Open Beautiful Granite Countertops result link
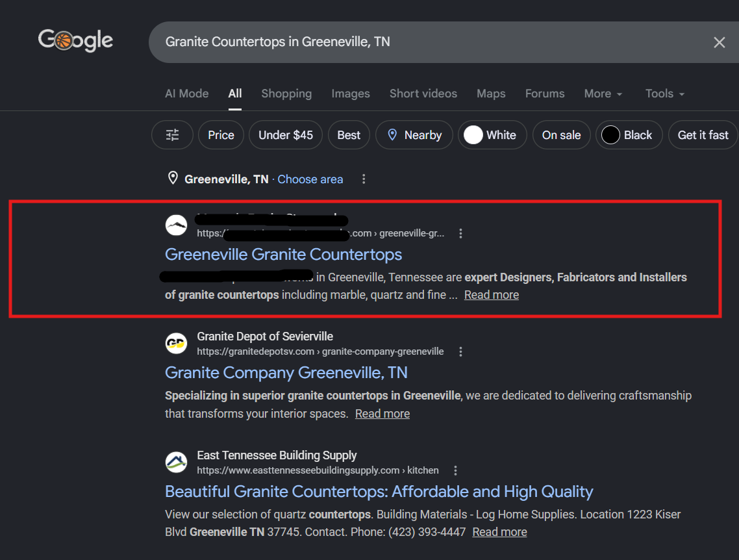Viewport: 739px width, 560px height. click(x=379, y=491)
